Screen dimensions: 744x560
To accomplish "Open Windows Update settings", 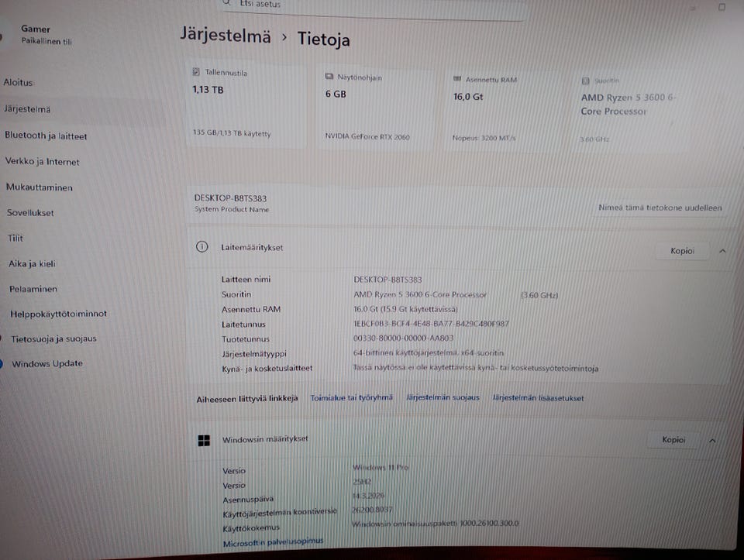I will coord(47,364).
